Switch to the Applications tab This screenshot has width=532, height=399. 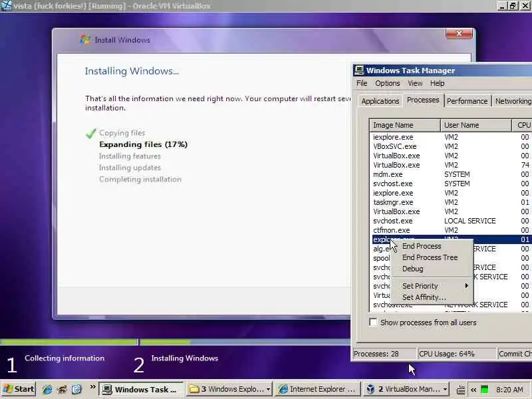(x=380, y=101)
